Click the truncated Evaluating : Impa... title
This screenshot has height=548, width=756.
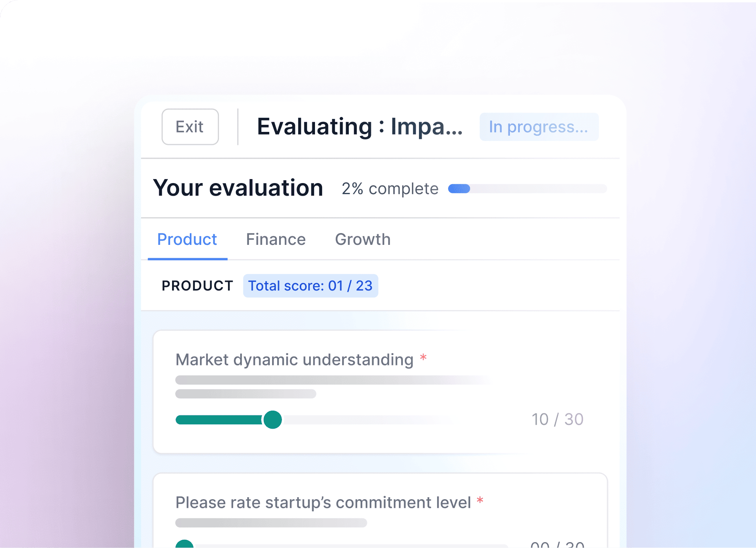[359, 127]
